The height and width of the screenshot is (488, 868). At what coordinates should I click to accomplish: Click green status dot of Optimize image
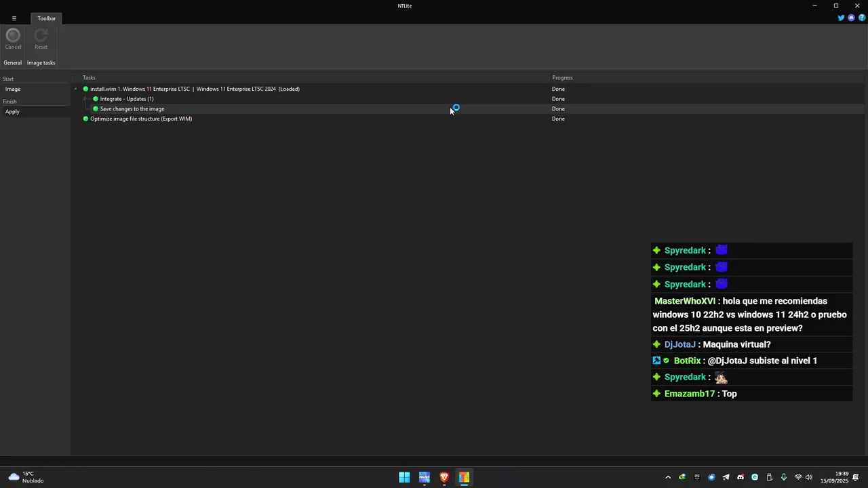click(85, 119)
